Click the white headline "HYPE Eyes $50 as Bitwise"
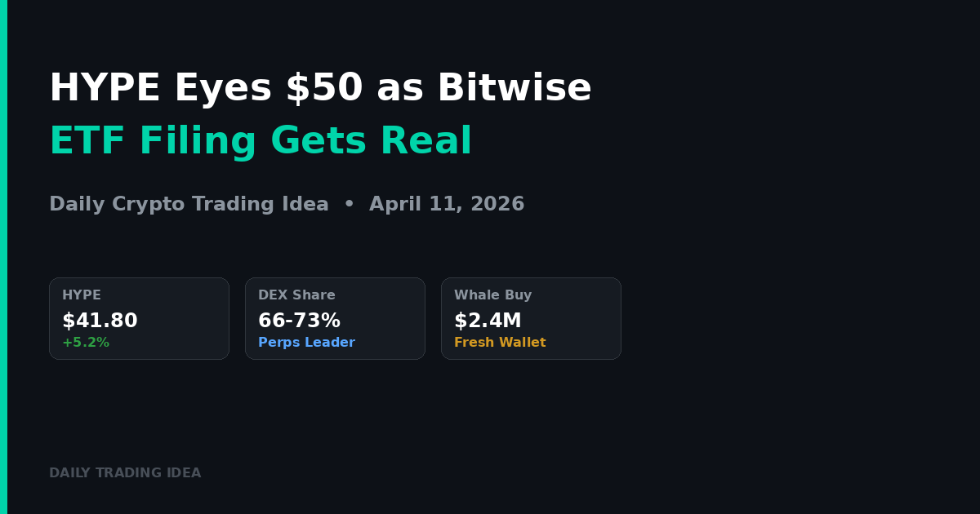The image size is (980, 514). [x=320, y=88]
